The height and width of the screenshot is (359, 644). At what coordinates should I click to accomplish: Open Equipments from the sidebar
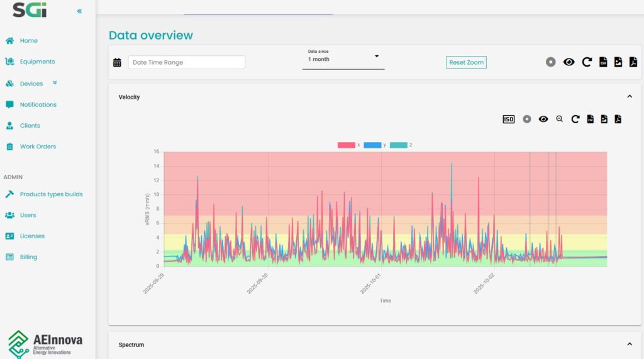pos(37,62)
